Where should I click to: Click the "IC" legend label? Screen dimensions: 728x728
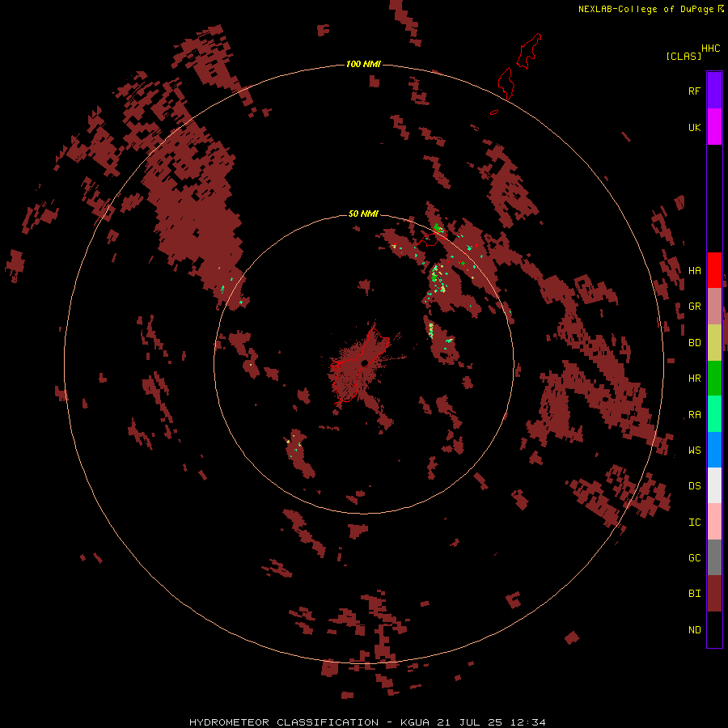click(x=694, y=523)
